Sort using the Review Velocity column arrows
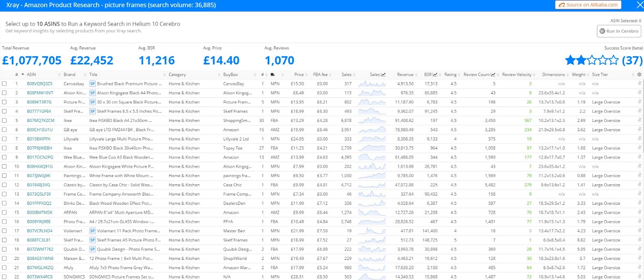 pos(535,74)
